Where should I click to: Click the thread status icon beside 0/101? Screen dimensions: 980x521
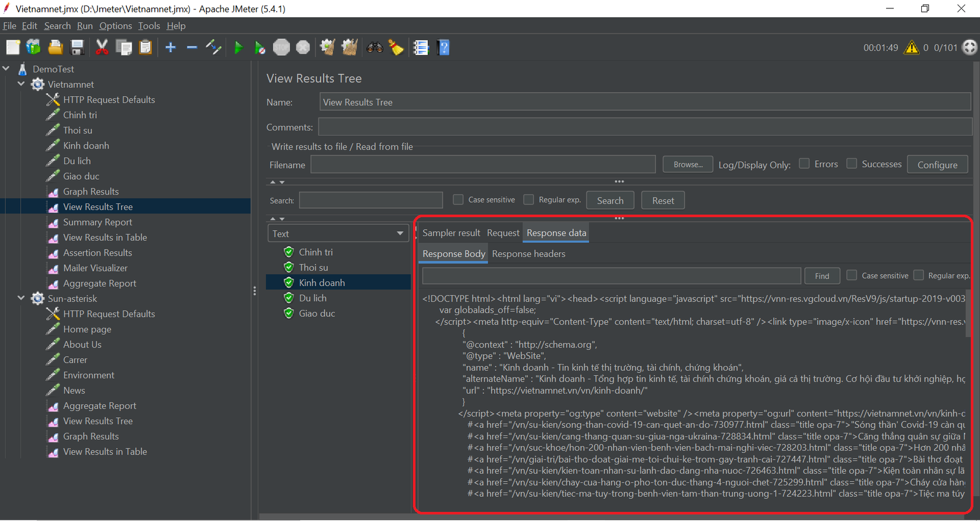click(x=969, y=47)
